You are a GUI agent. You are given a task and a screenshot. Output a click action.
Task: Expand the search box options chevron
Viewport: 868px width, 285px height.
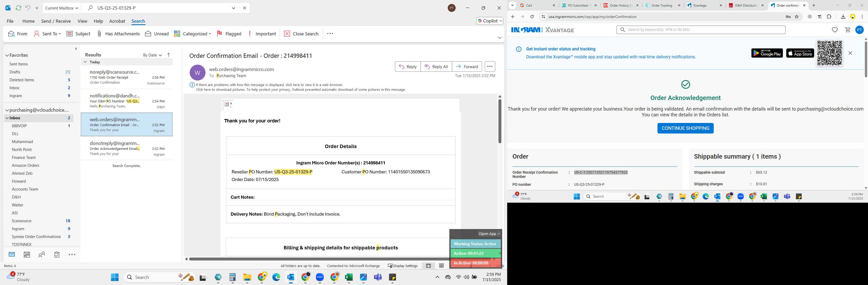click(234, 8)
